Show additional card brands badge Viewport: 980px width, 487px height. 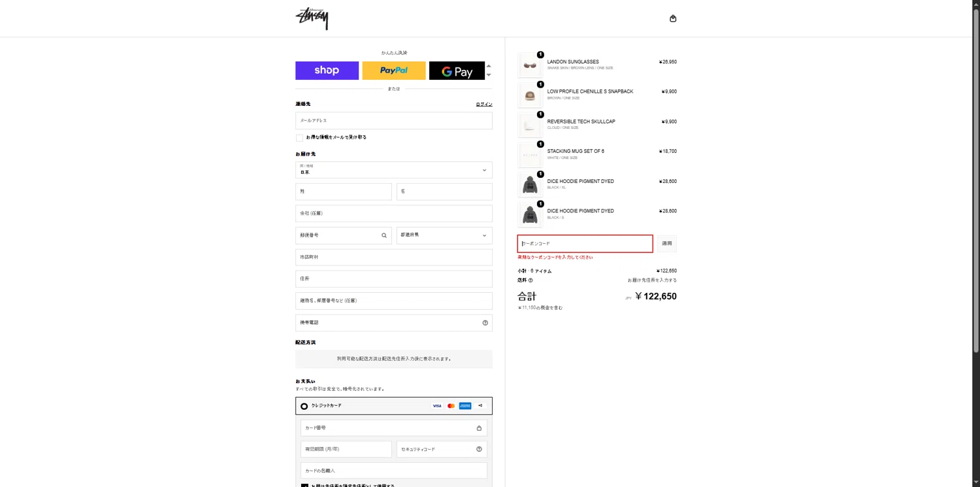pos(480,406)
